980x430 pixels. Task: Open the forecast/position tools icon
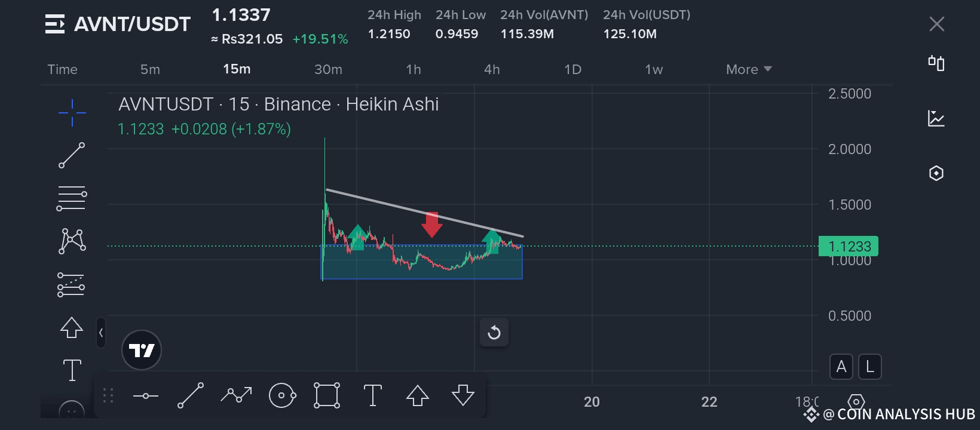click(71, 285)
